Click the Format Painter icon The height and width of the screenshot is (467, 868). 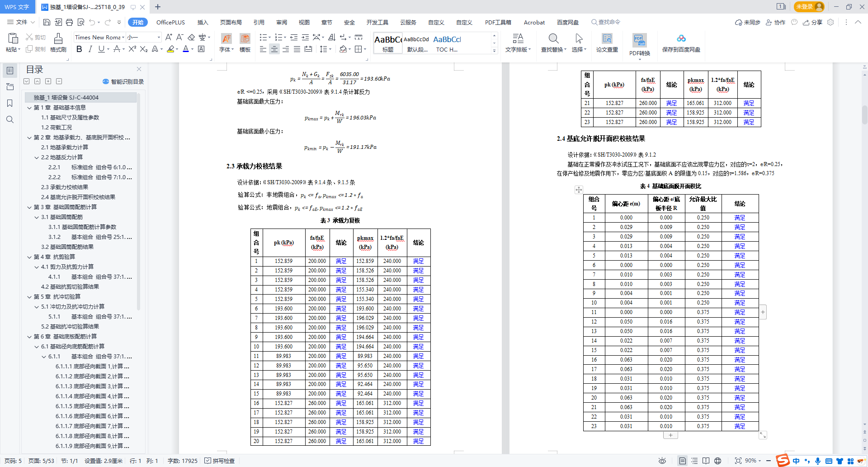pos(58,43)
